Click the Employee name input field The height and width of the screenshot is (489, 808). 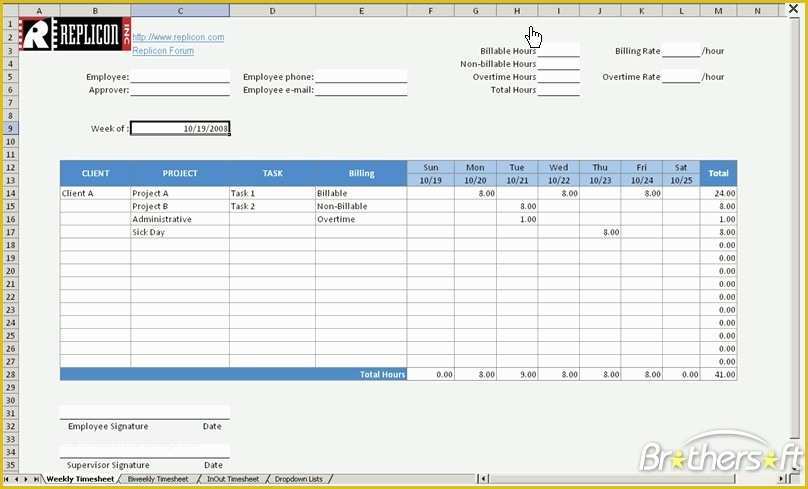[180, 77]
